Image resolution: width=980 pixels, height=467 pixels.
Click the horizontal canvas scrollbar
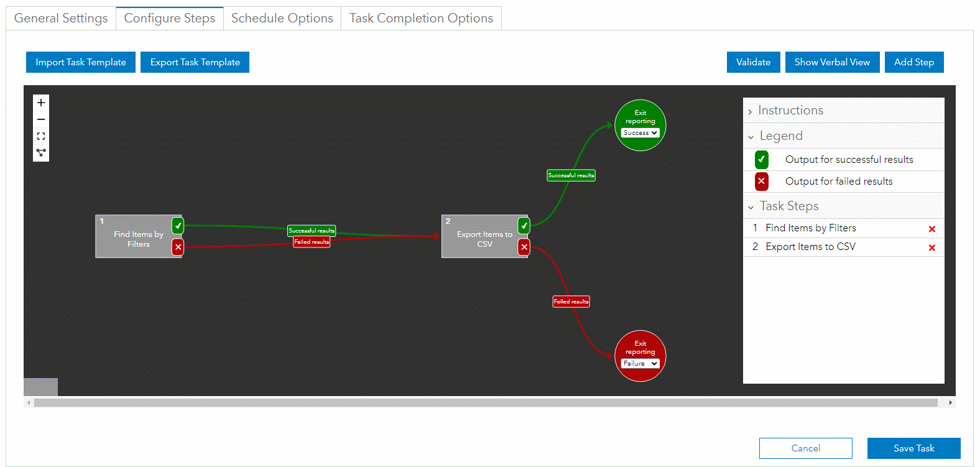485,403
